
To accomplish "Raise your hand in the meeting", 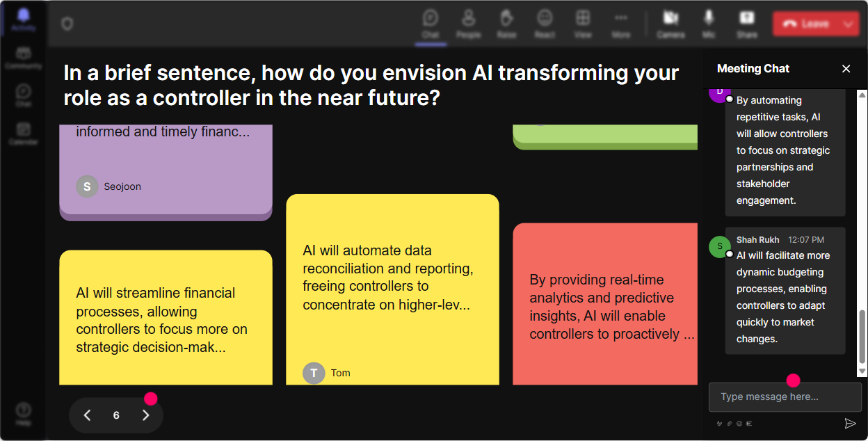I will click(x=506, y=24).
